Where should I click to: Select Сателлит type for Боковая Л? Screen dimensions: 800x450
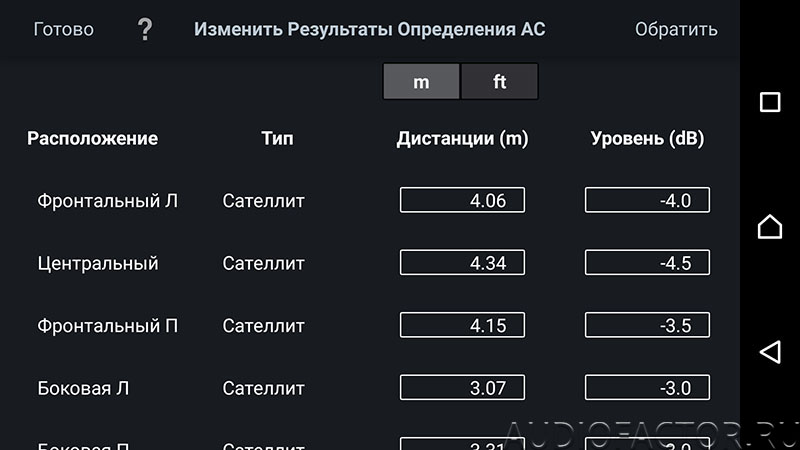coord(263,388)
